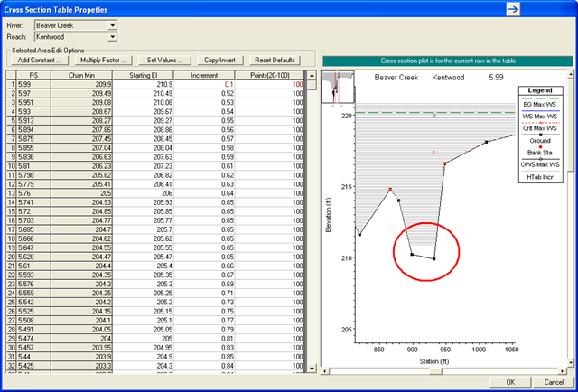Select RS cell 5.97

tap(33, 93)
